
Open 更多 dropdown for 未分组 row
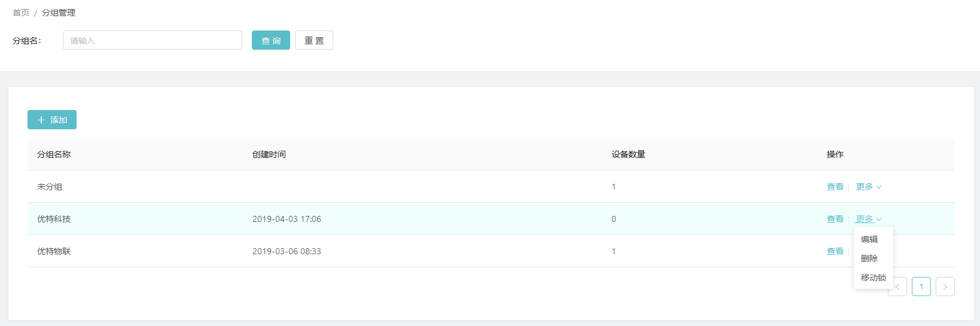coord(869,187)
